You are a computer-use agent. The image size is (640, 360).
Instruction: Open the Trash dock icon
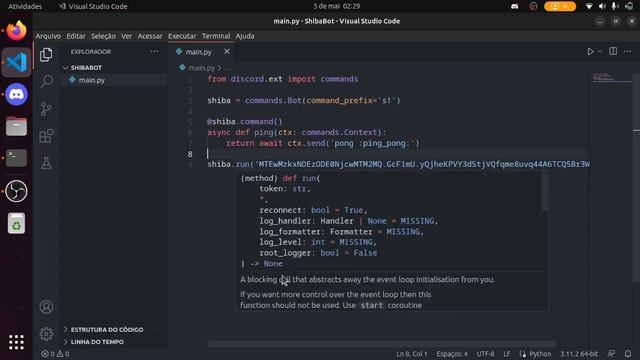pyautogui.click(x=16, y=223)
